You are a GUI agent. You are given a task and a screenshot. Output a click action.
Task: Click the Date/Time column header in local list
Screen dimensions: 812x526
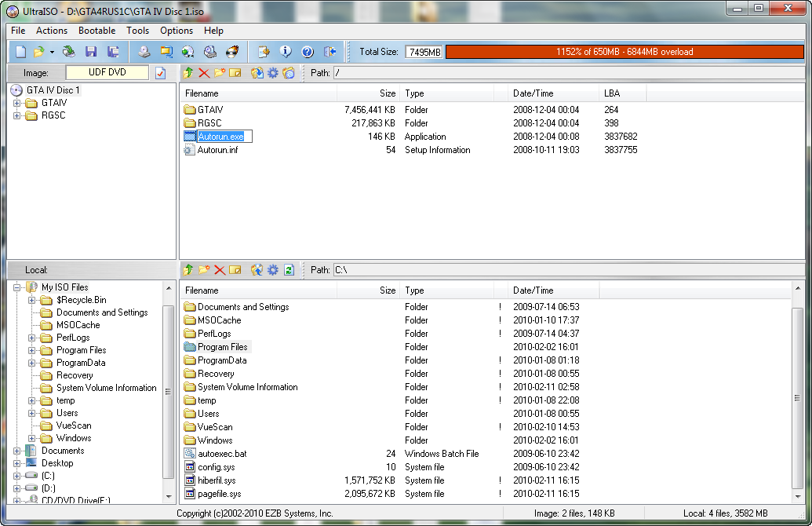coord(553,290)
